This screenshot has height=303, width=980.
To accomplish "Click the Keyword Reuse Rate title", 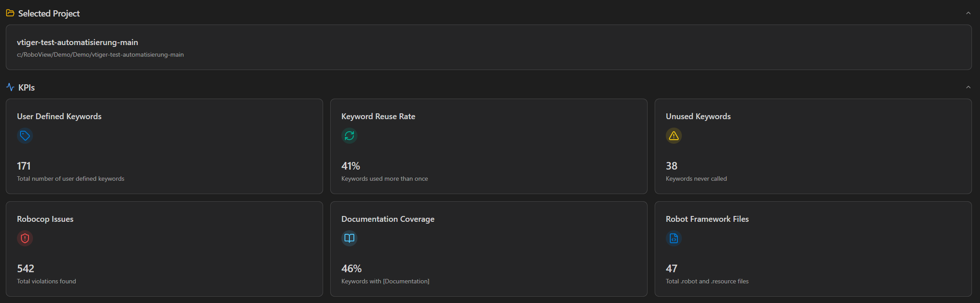I will pyautogui.click(x=378, y=116).
